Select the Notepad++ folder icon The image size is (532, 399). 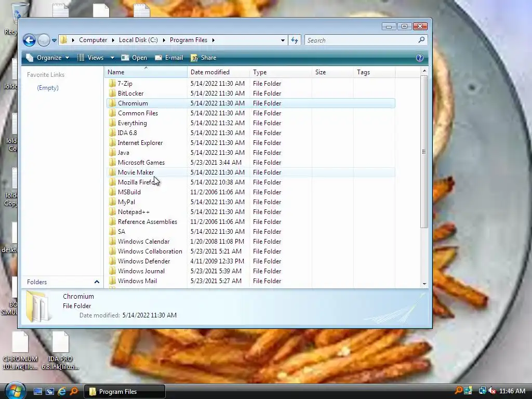click(x=112, y=212)
